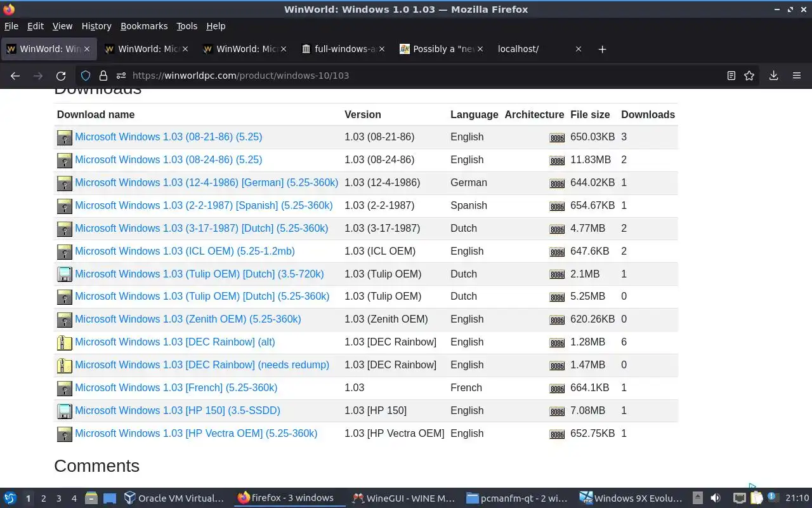Viewport: 812px width, 508px height.
Task: Click the 3.5 disk icon for HP 150 row
Action: 65,411
